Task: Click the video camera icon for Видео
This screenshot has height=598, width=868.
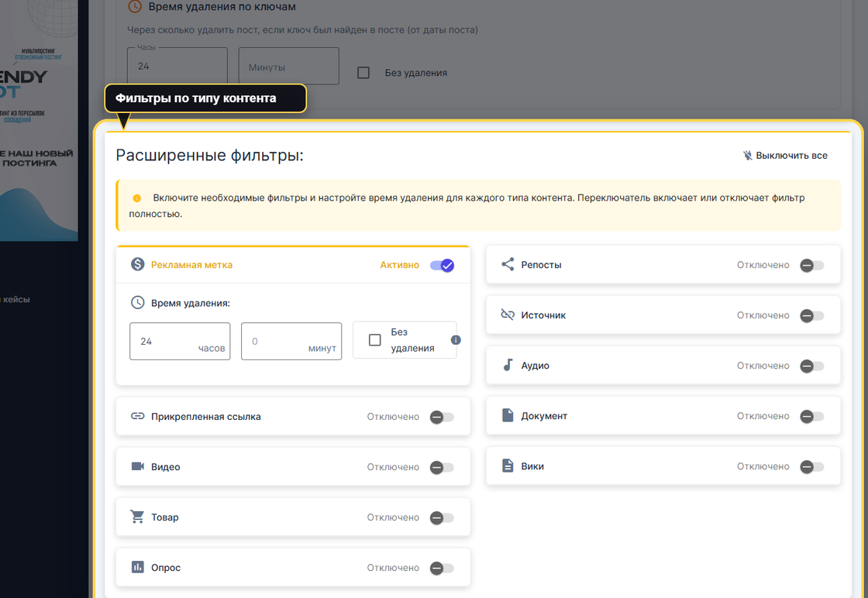Action: click(x=138, y=466)
